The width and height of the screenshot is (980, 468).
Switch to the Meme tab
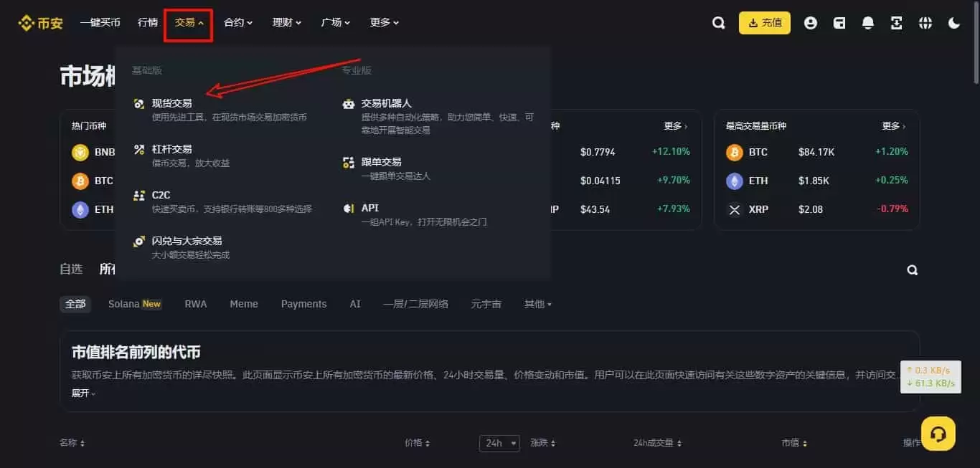(x=244, y=304)
